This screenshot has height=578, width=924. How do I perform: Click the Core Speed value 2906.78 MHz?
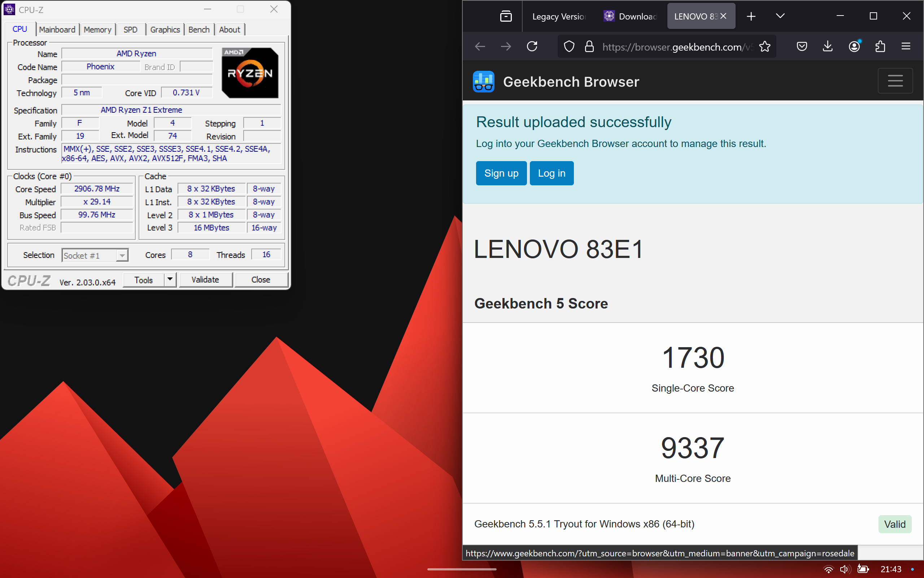click(x=97, y=189)
